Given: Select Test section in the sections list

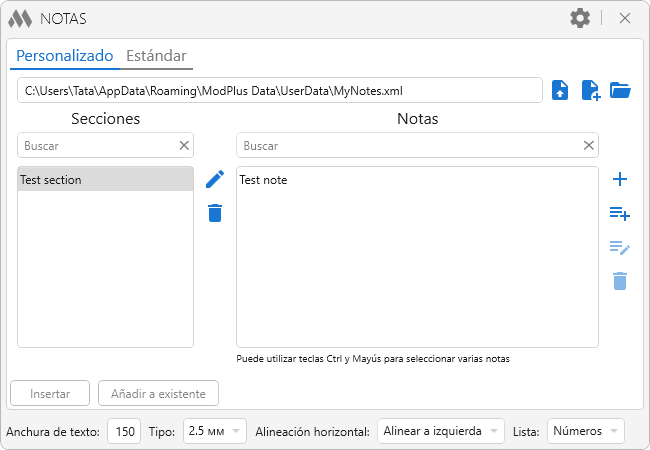Looking at the screenshot, I should click(x=105, y=180).
